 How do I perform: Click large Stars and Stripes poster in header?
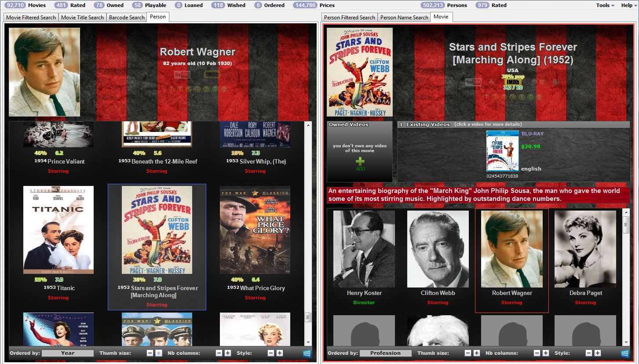[360, 72]
